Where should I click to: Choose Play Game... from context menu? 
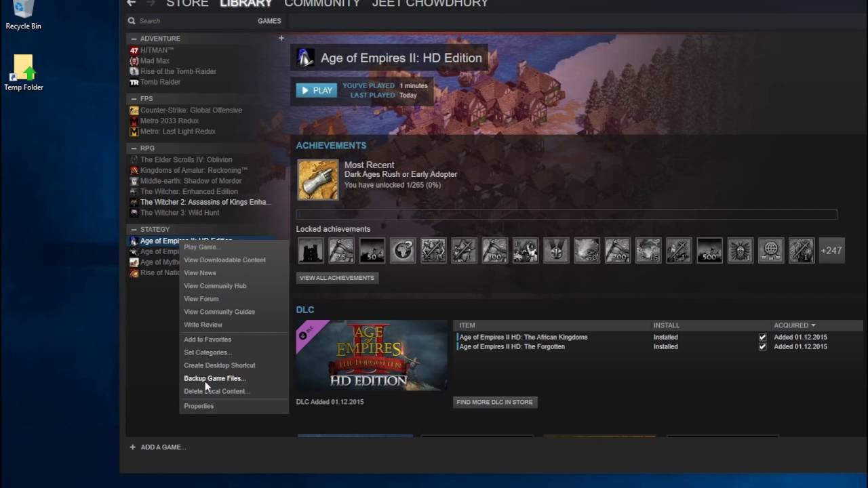202,247
